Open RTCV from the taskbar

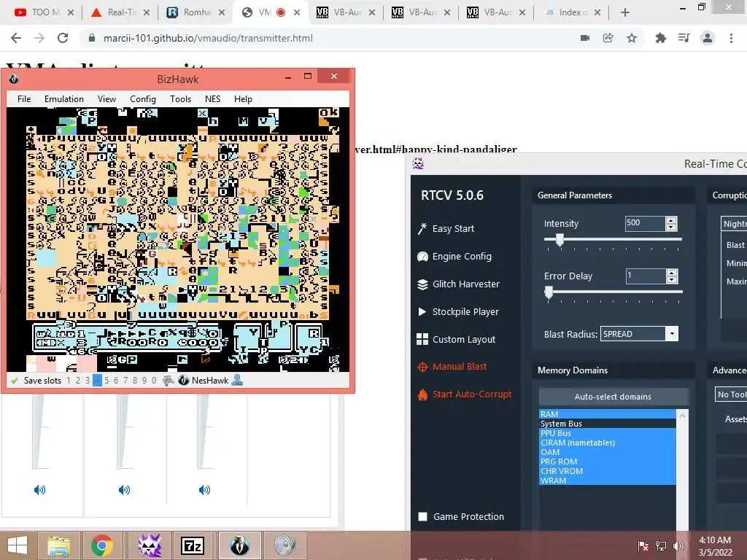(x=150, y=545)
